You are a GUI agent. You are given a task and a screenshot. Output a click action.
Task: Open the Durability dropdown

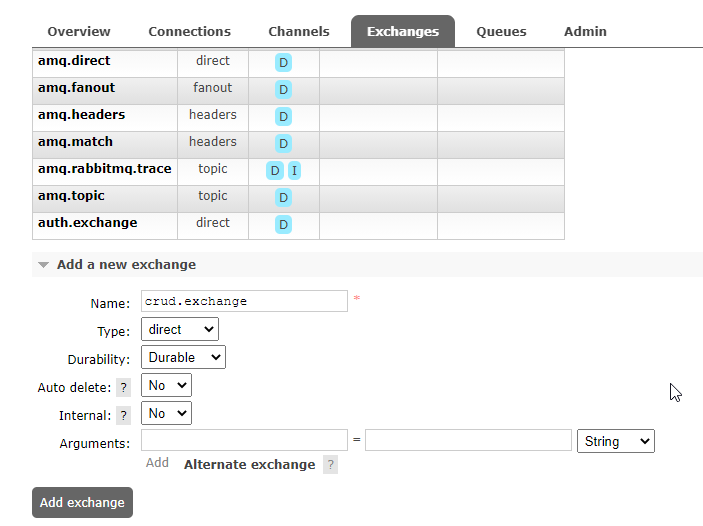(x=183, y=357)
